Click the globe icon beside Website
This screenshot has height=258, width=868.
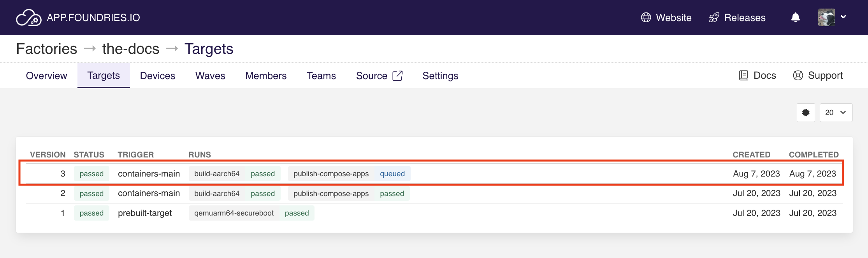pos(646,18)
